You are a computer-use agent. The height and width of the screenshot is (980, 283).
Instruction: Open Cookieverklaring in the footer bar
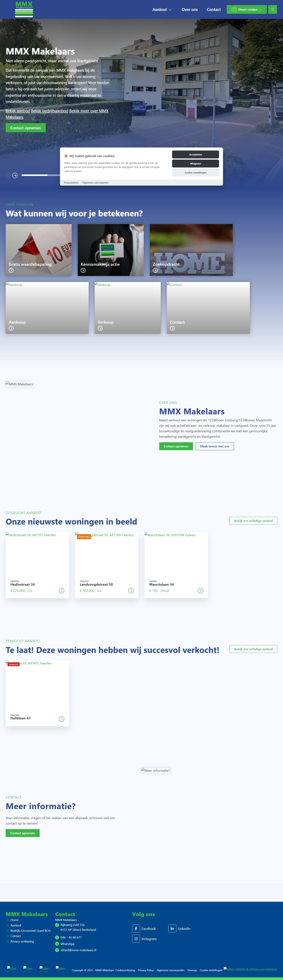(125, 970)
